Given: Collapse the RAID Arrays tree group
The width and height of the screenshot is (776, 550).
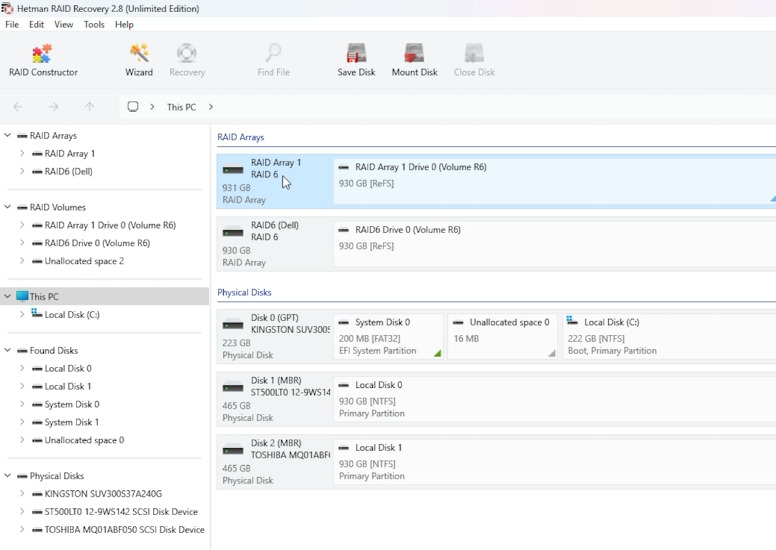Looking at the screenshot, I should 7,135.
